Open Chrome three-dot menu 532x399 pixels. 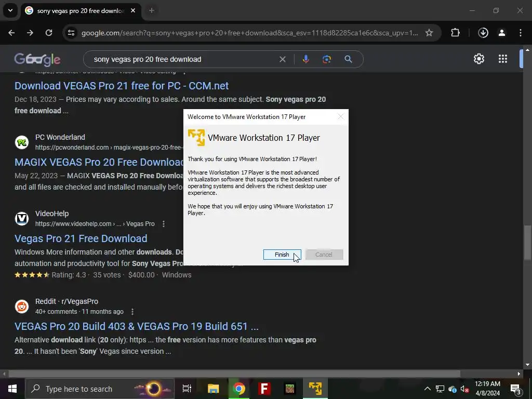pyautogui.click(x=521, y=33)
